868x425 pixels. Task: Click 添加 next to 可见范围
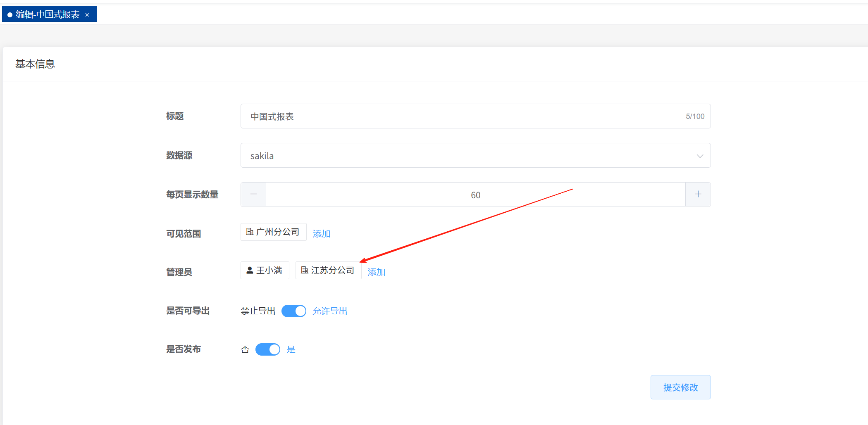coord(321,234)
